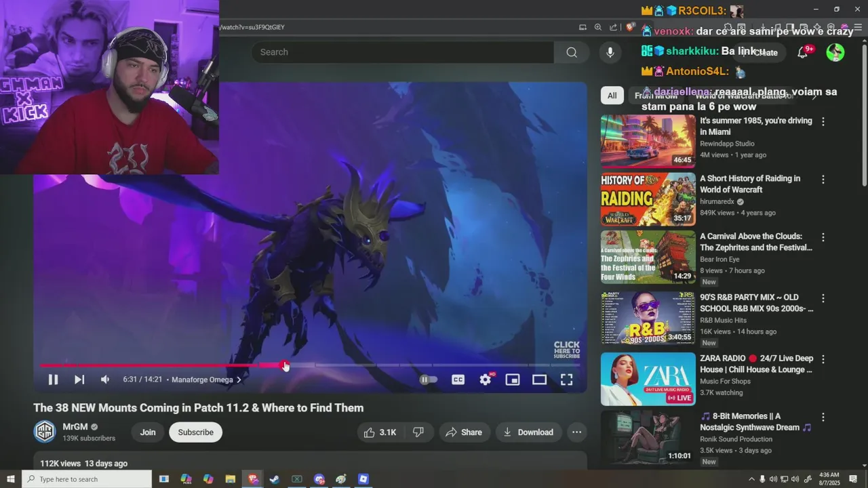Seek on the red video progress bar
The image size is (868, 488).
pos(310,365)
